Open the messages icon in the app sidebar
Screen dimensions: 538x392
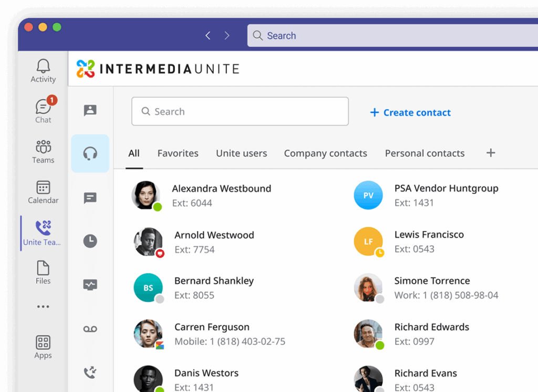[x=90, y=198]
